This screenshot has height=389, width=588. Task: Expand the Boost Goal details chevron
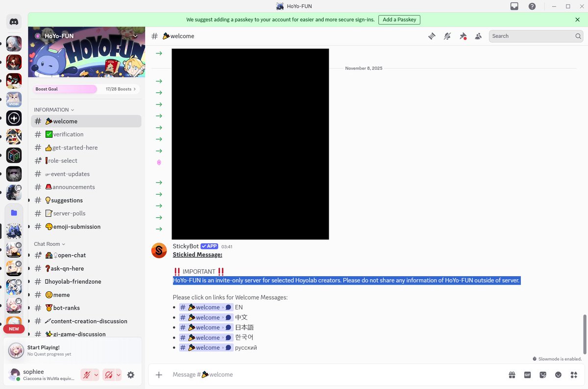click(135, 89)
